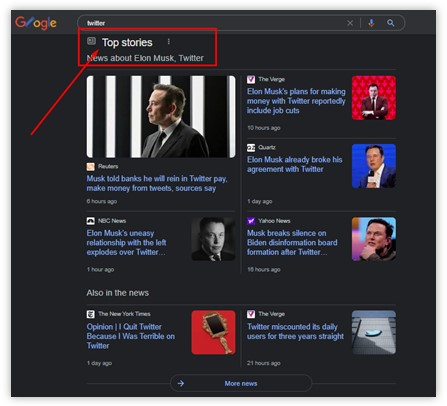Open Elon Musk's uneasy relationship with the left article
The height and width of the screenshot is (406, 447).
pos(126,242)
